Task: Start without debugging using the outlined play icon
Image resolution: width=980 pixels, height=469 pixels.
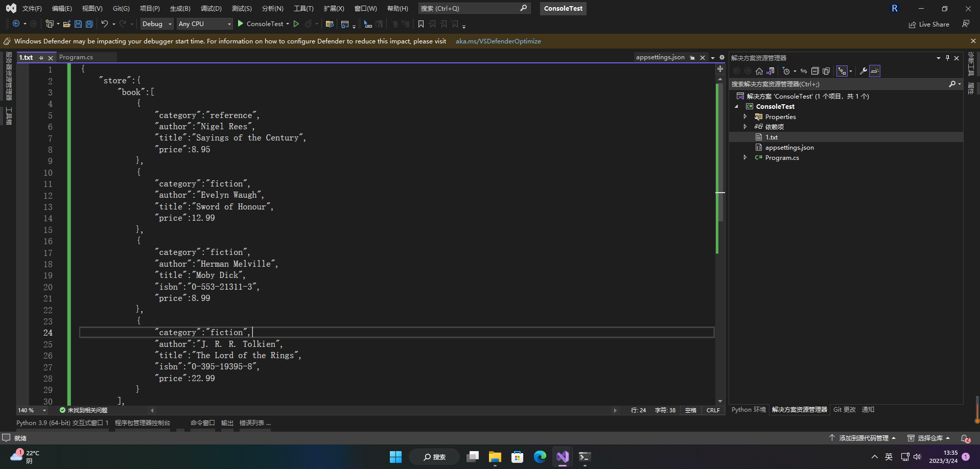Action: pos(296,24)
